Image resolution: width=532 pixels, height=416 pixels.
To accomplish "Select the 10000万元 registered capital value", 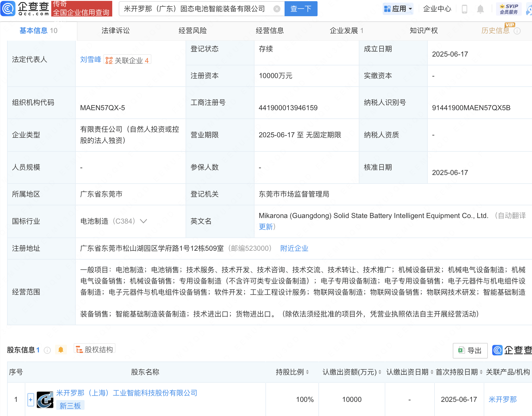I will [x=275, y=76].
